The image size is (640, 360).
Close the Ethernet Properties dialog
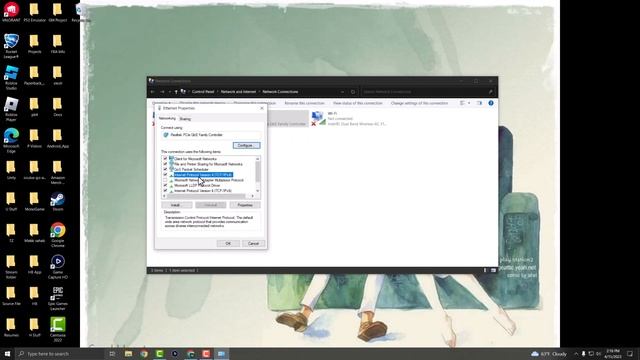[262, 108]
